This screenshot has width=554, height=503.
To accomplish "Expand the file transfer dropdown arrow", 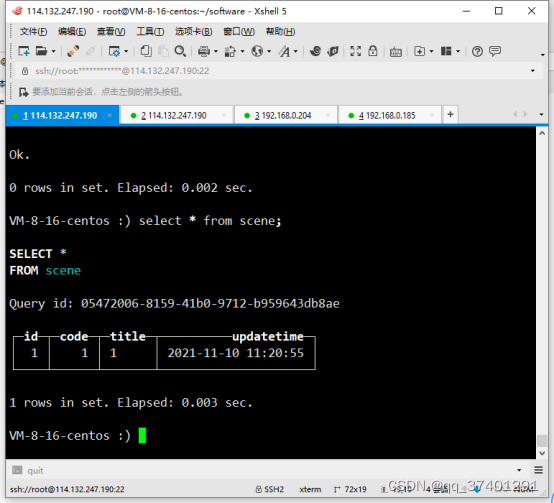I will pos(242,52).
